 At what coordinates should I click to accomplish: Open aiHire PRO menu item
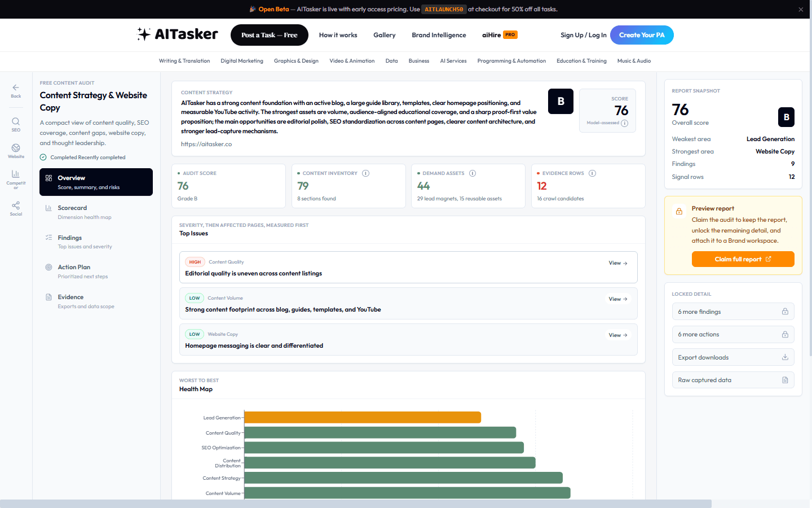coord(500,34)
